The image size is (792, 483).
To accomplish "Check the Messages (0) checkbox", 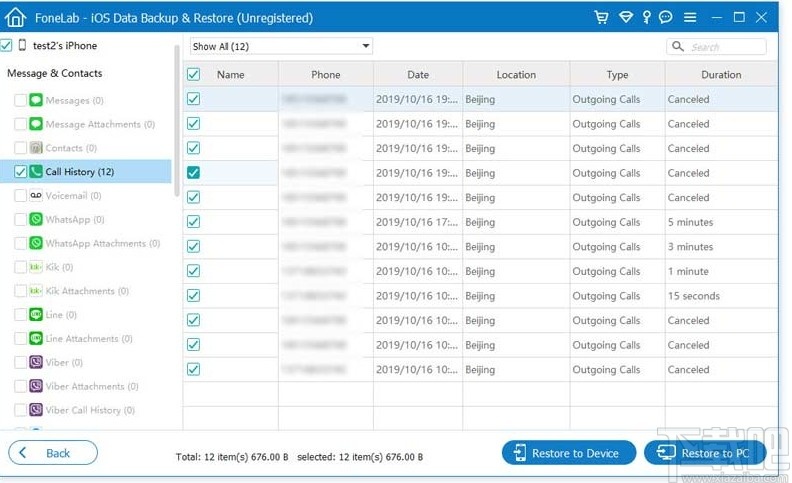I will pos(20,100).
